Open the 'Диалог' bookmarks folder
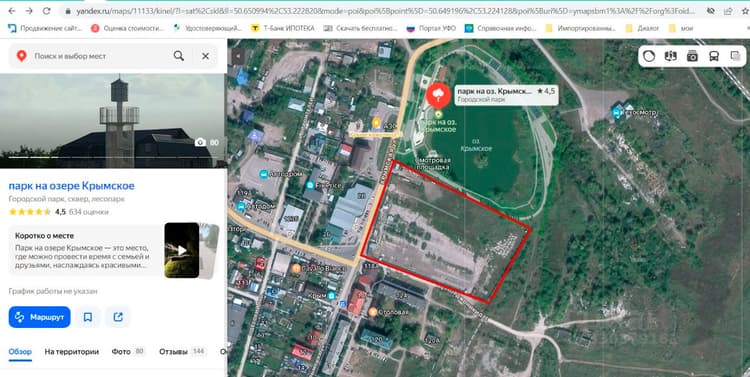 point(642,28)
